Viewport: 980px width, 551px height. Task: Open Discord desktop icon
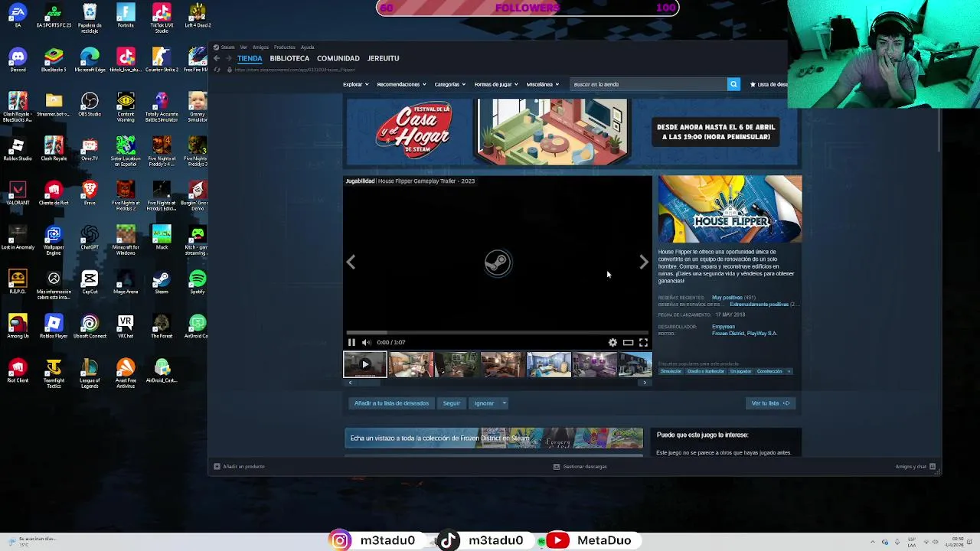(x=18, y=60)
